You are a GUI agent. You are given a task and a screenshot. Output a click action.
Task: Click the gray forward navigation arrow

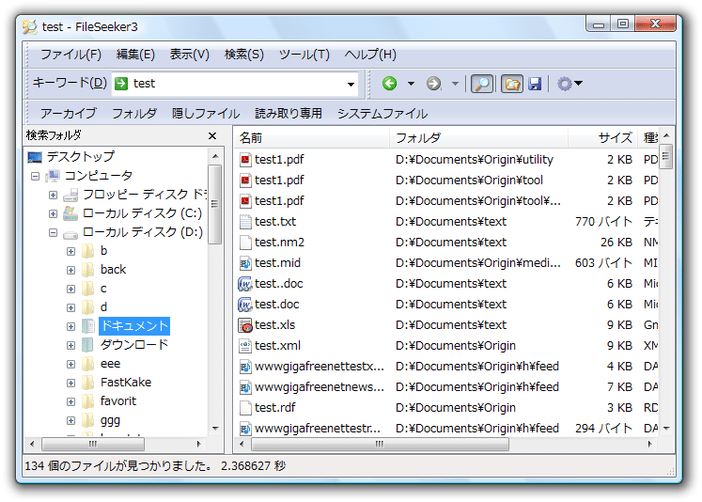pos(433,83)
